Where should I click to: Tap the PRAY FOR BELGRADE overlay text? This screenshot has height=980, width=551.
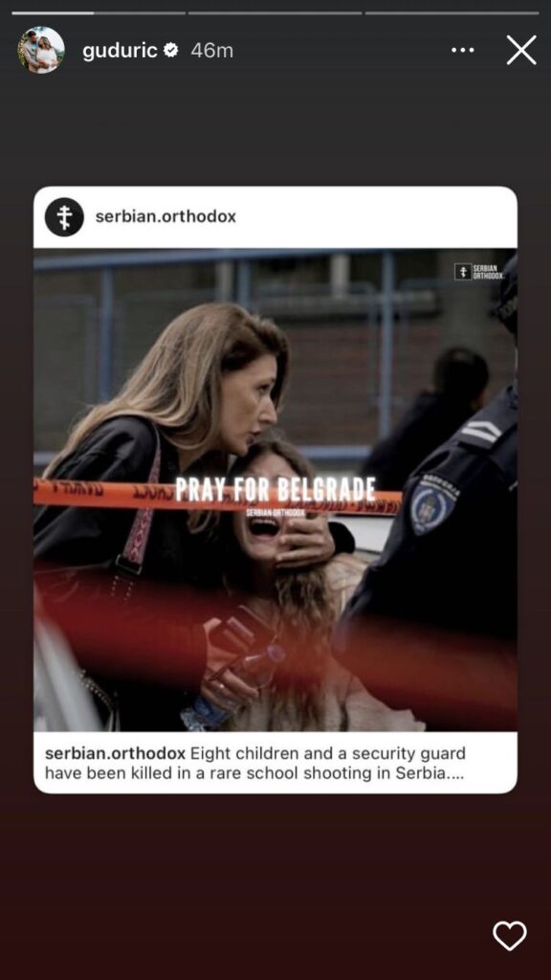(275, 490)
